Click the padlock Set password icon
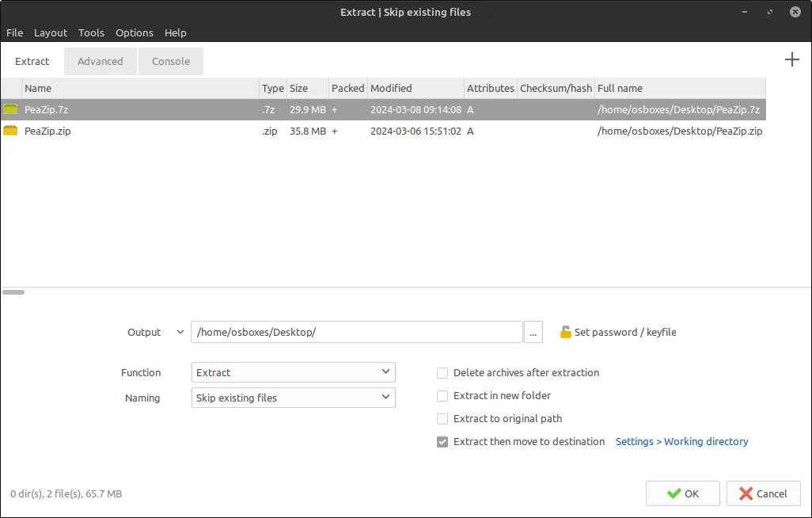The width and height of the screenshot is (812, 518). tap(566, 332)
